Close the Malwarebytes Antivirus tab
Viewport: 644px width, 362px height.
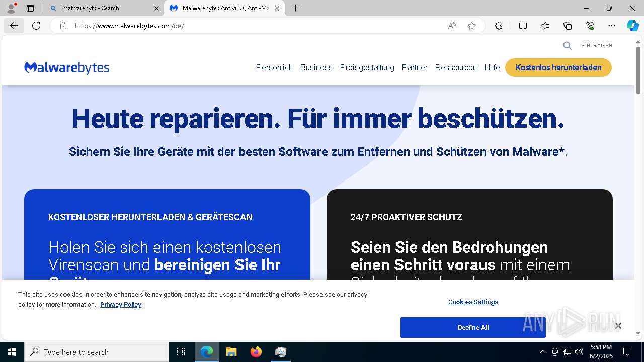tap(277, 8)
